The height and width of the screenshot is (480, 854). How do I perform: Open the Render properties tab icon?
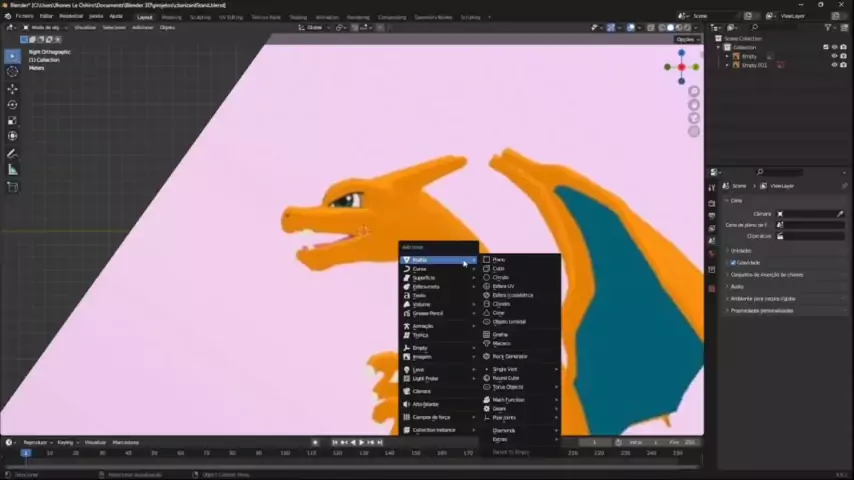[x=712, y=203]
